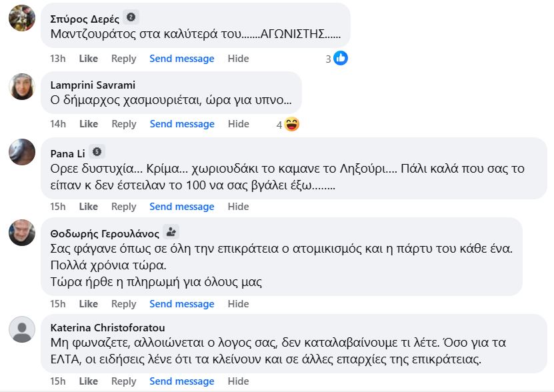Image resolution: width=554 pixels, height=392 pixels.
Task: Hide Pana Li comment
Action: click(x=238, y=207)
